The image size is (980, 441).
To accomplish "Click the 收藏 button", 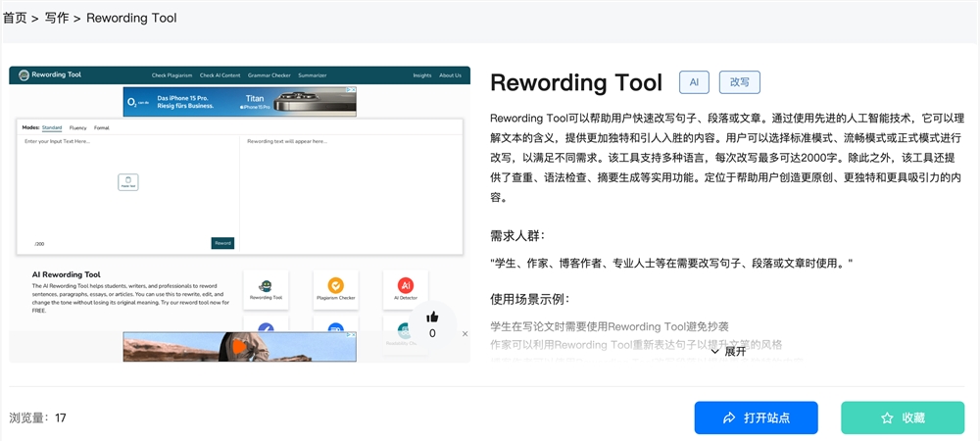I will (x=904, y=417).
